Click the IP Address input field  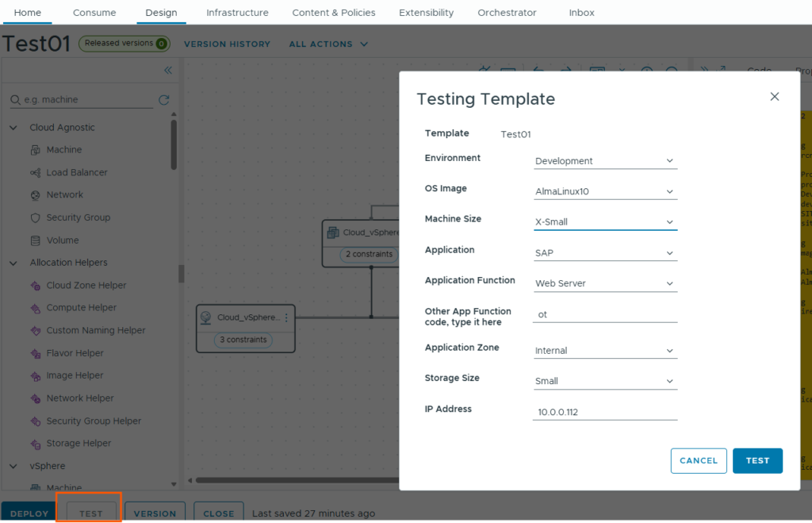[605, 412]
